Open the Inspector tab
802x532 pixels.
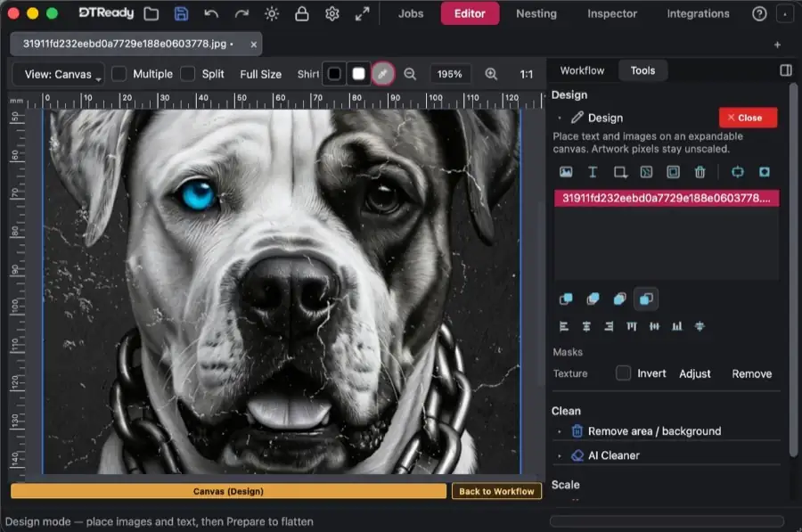click(x=611, y=13)
